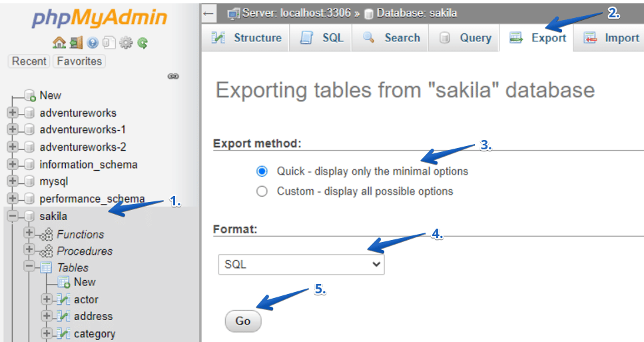The image size is (644, 342).
Task: Collapse navigation with the left arrow button
Action: point(208,13)
